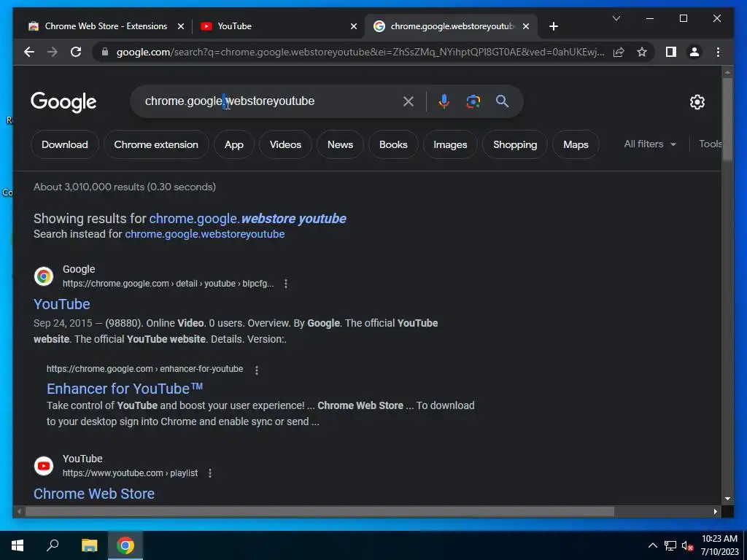Search by image with Google Lens
This screenshot has height=560, width=747.
click(473, 101)
